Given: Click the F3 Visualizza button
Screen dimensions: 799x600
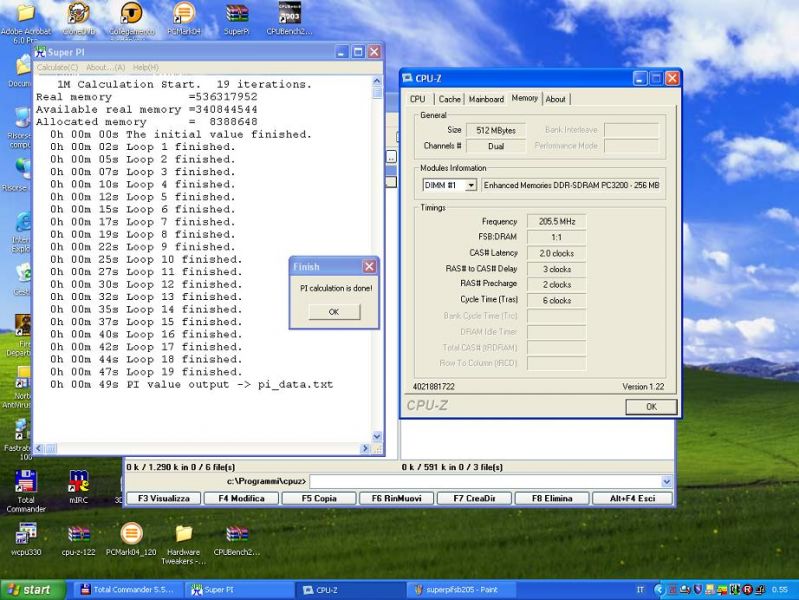Looking at the screenshot, I should [164, 498].
